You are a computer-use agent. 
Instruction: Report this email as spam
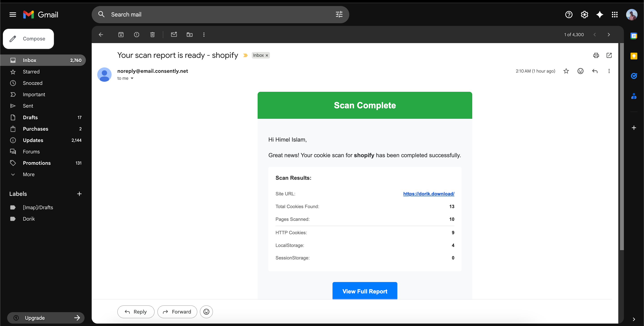tap(136, 35)
